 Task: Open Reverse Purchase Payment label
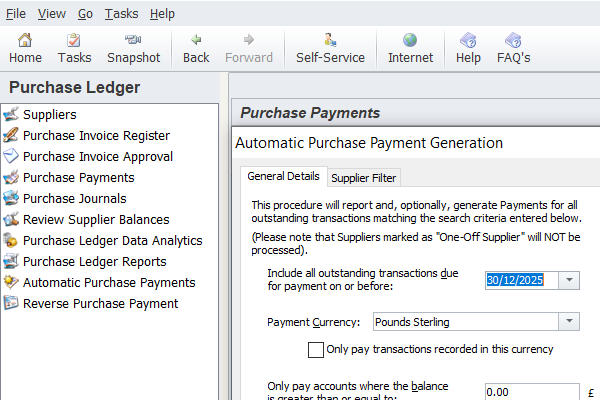[x=101, y=304]
